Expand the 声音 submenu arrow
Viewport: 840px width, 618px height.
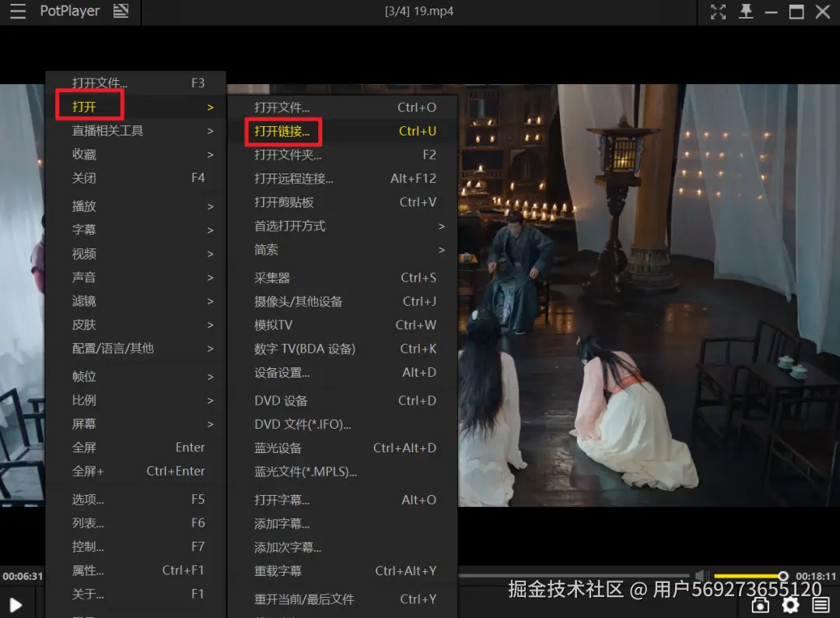[x=211, y=278]
